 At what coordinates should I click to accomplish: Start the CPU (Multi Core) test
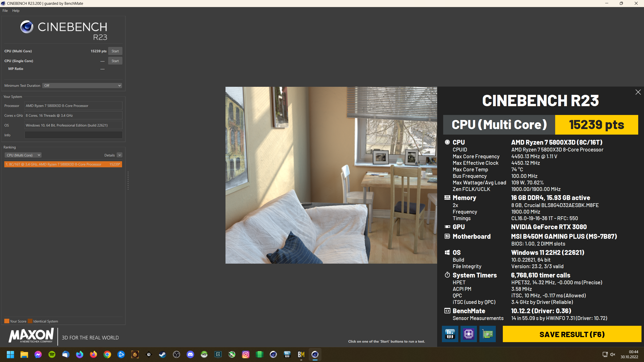click(115, 51)
